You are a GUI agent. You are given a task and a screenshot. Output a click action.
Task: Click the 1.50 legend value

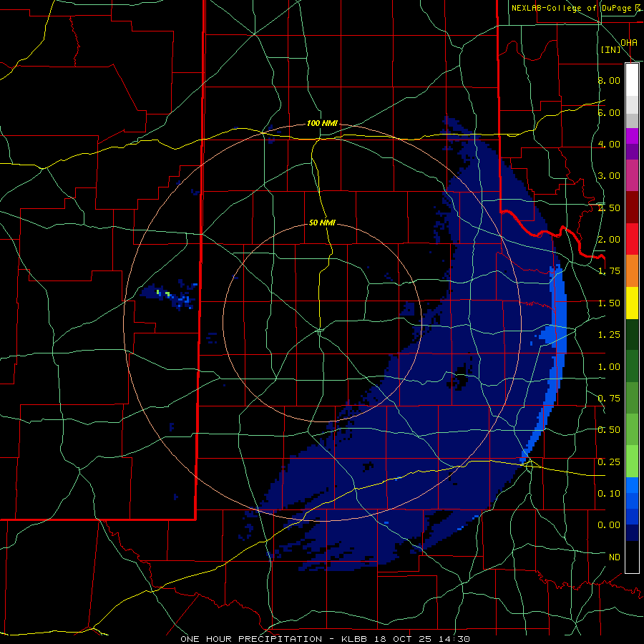pyautogui.click(x=609, y=303)
